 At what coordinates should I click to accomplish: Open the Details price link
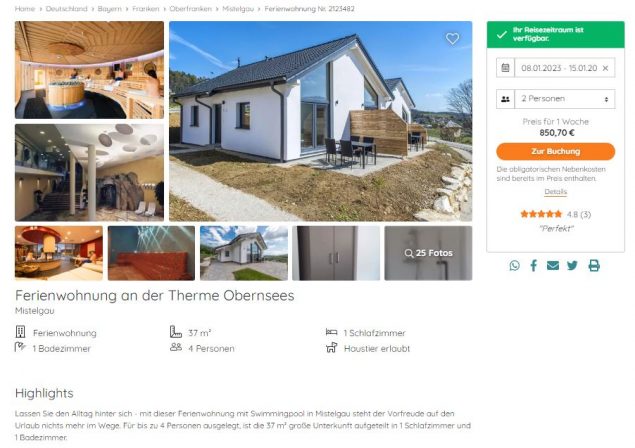click(555, 192)
